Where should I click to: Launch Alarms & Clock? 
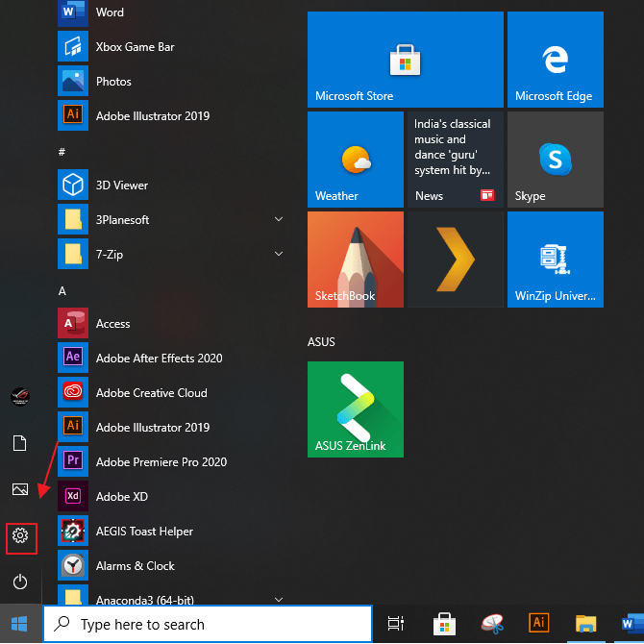170,565
